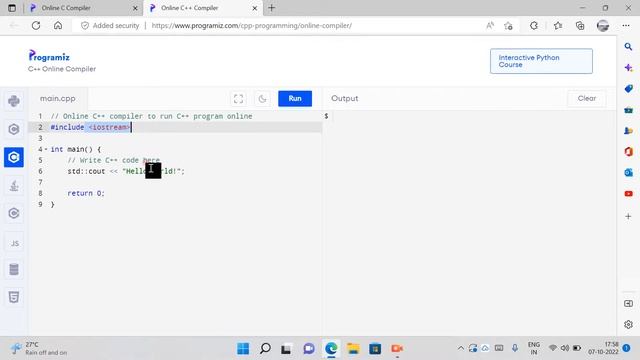
Task: Open the taskbar Search icon
Action: [x=265, y=349]
